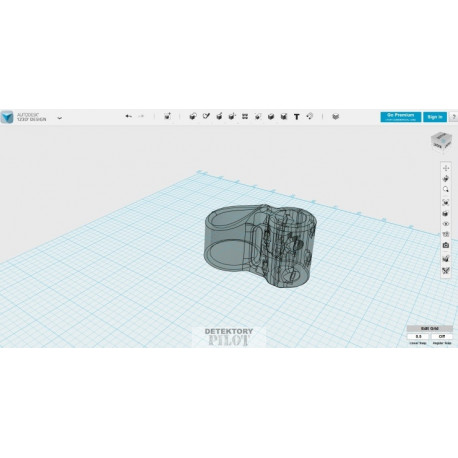The image size is (458, 458).
Task: Select the Pan navigation tool
Action: click(446, 168)
